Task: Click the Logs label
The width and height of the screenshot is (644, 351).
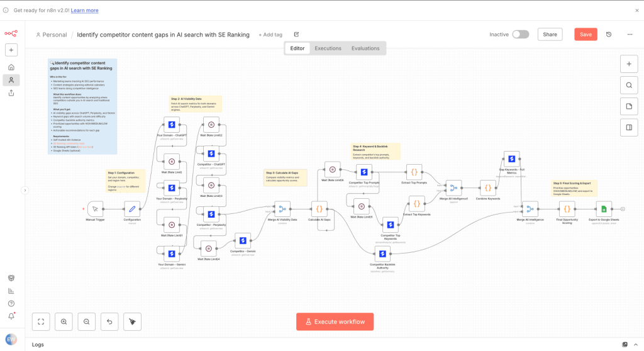Action: click(38, 345)
